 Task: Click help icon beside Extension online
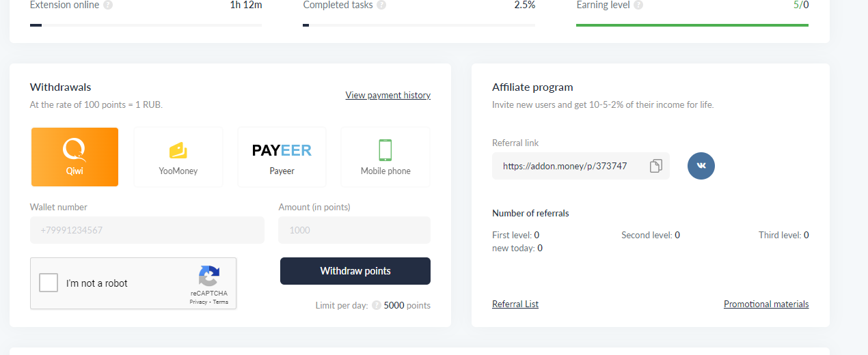tap(108, 5)
